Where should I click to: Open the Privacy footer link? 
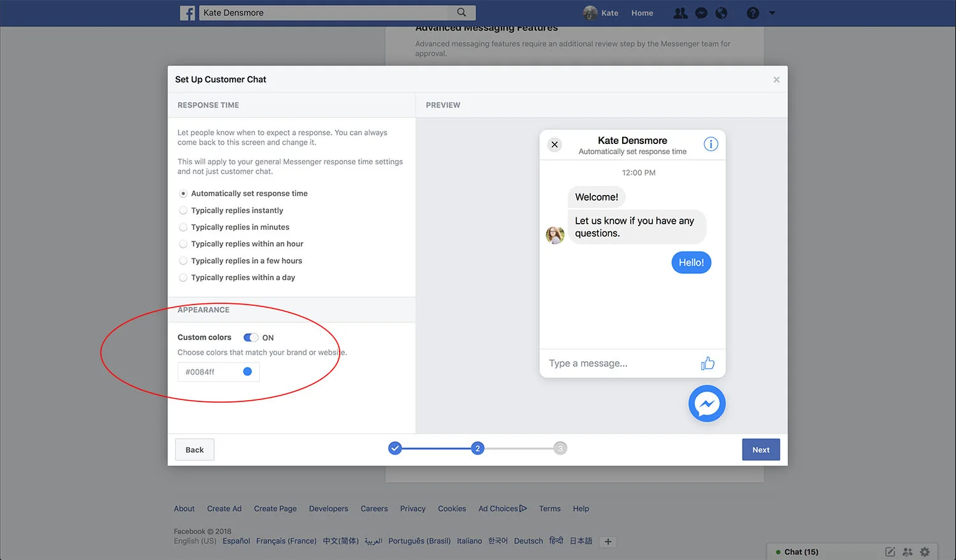coord(412,508)
